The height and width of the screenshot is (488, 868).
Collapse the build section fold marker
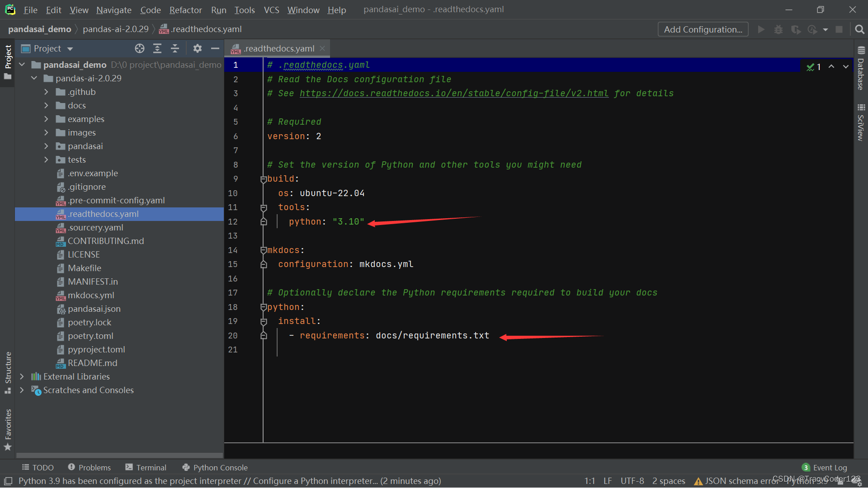264,179
